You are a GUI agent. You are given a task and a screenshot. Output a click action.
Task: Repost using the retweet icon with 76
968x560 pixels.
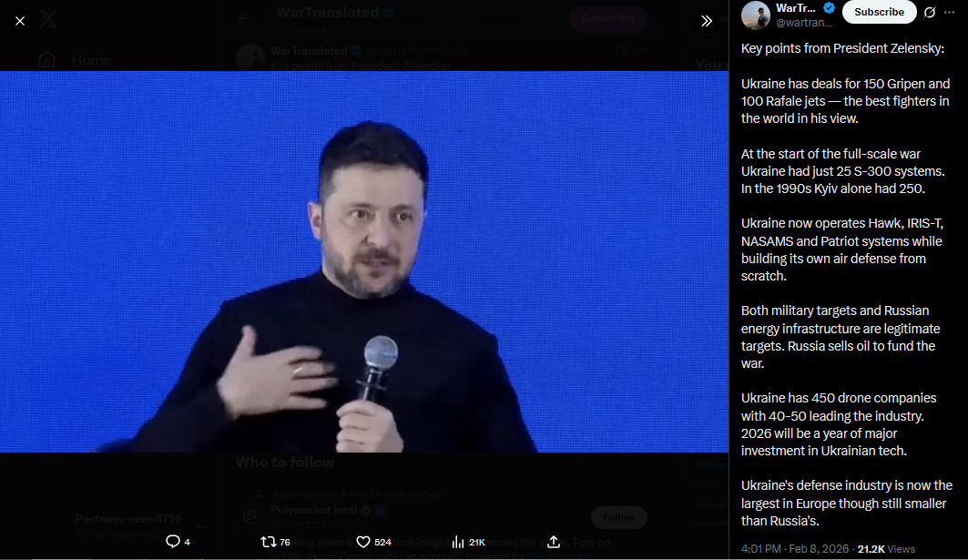pyautogui.click(x=275, y=542)
